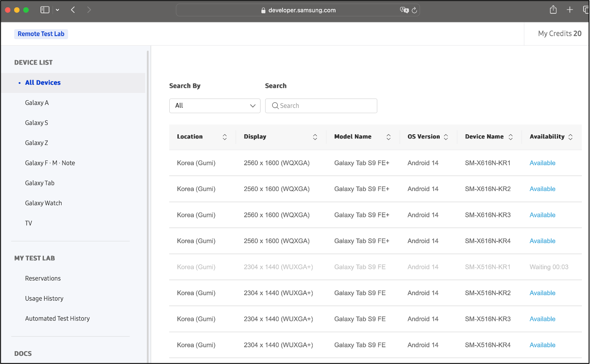View My Credits 20
This screenshot has width=590, height=364.
[x=559, y=34]
